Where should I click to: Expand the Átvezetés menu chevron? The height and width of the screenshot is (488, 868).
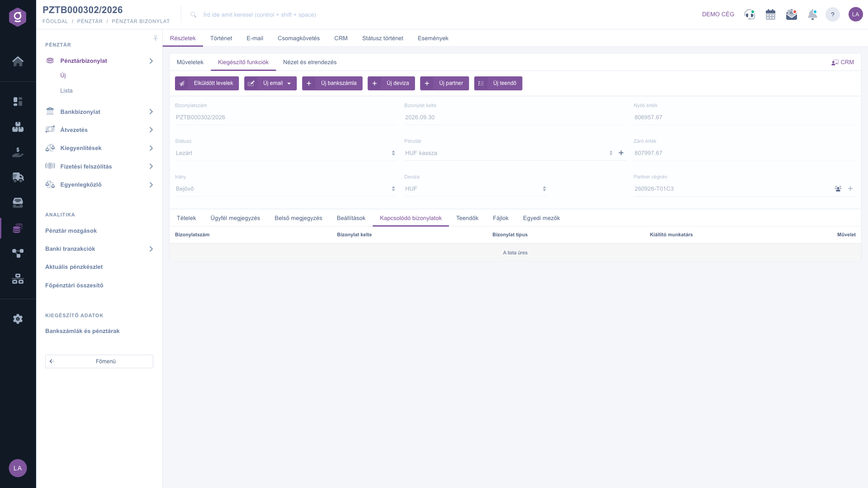[151, 130]
